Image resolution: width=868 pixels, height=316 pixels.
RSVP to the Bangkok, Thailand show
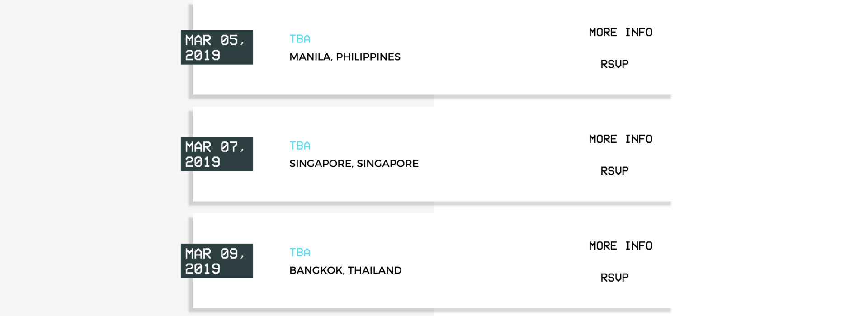[x=614, y=278]
